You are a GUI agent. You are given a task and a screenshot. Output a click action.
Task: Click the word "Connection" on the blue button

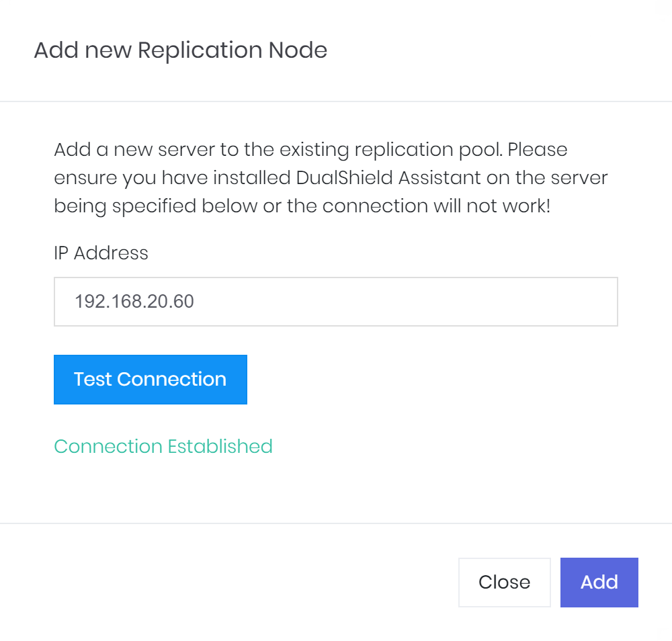coord(171,380)
